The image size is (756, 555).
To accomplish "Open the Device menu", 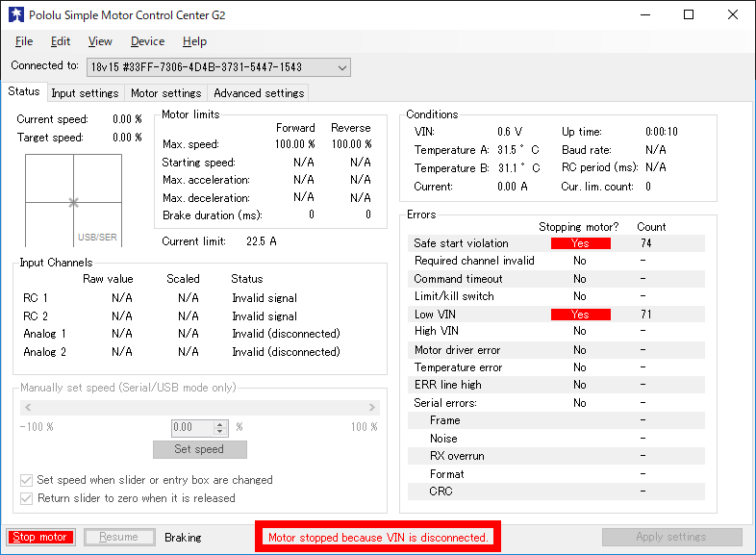I will [147, 41].
